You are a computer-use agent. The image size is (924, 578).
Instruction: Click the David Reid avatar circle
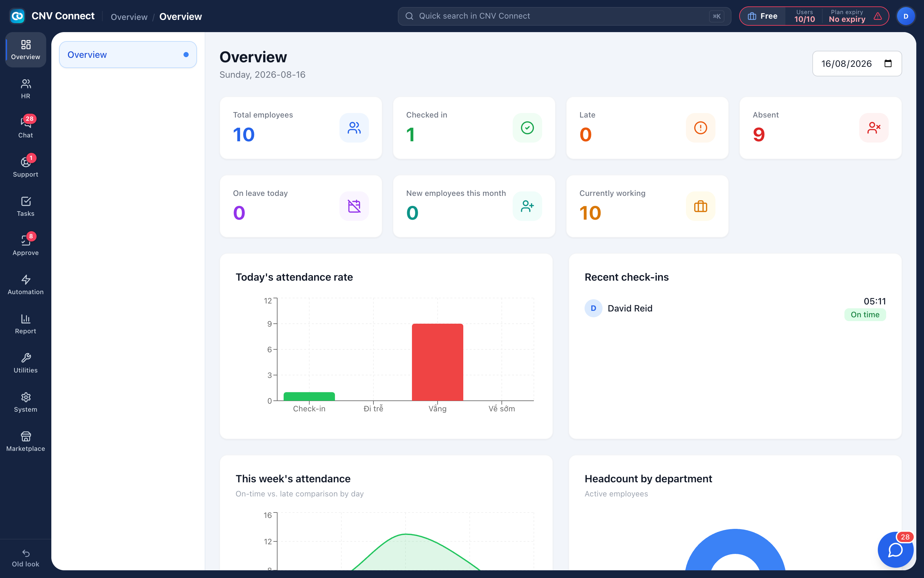tap(593, 308)
